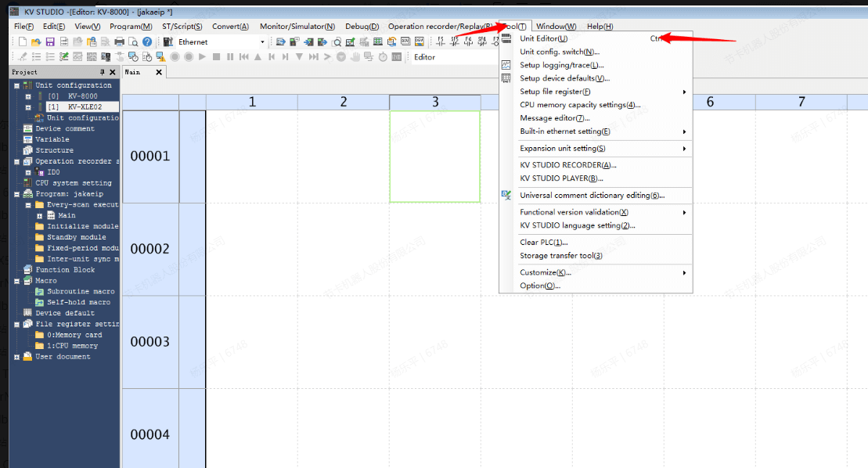This screenshot has width=868, height=468.
Task: Click the New project icon in toolbar
Action: 22,41
